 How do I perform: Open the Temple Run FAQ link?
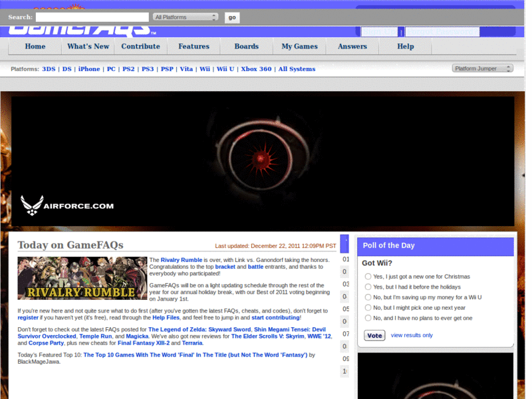(95, 336)
